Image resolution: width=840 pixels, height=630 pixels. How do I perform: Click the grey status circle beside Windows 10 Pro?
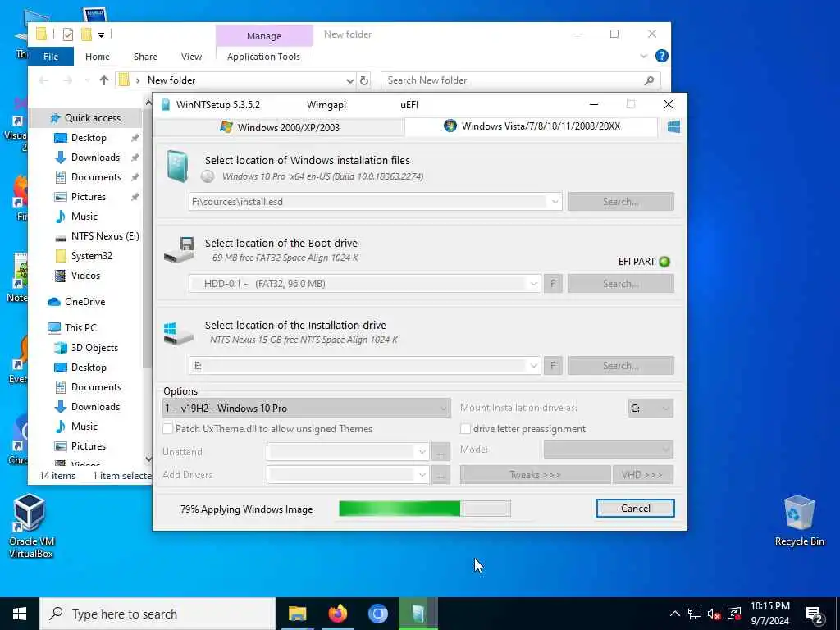tap(208, 176)
